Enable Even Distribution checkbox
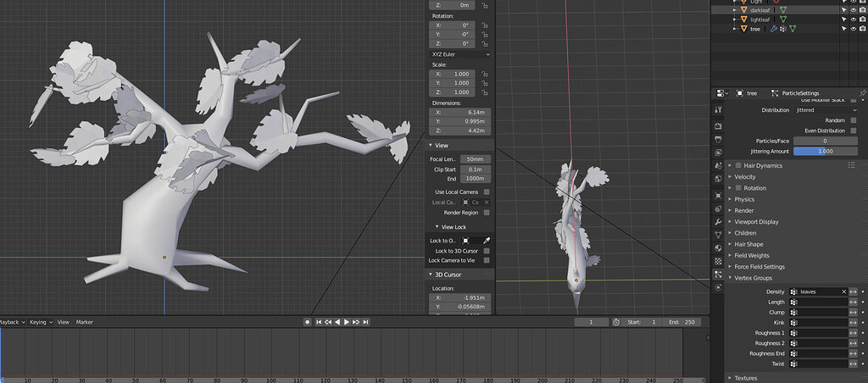This screenshot has width=868, height=383. coord(853,130)
